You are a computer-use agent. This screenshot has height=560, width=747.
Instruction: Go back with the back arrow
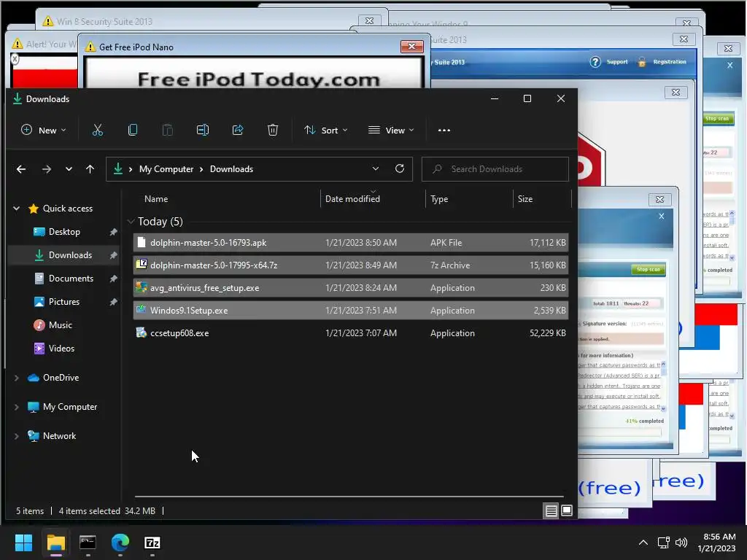point(21,169)
